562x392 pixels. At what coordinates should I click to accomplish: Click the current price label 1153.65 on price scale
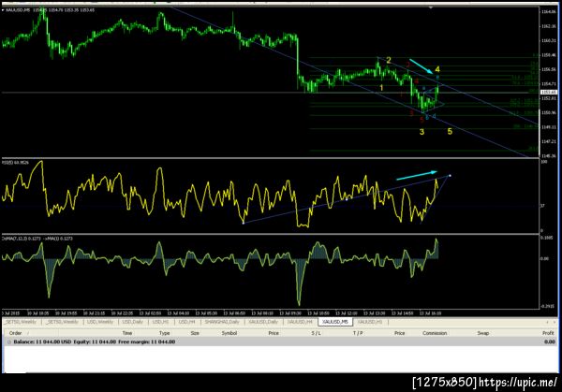click(x=547, y=93)
